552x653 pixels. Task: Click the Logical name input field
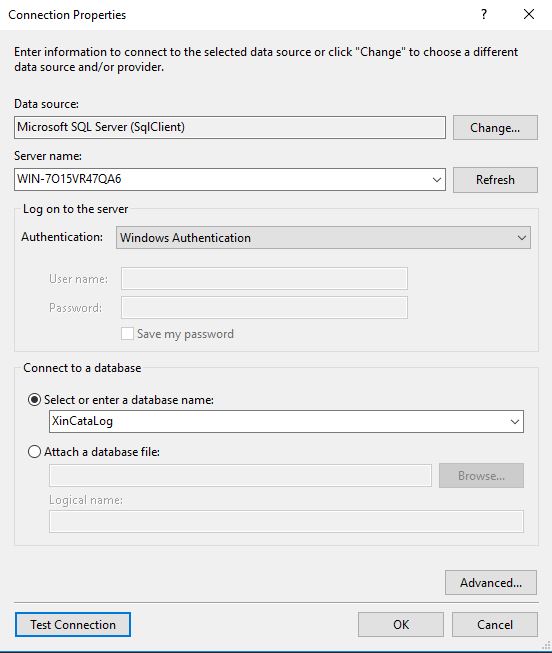[286, 521]
